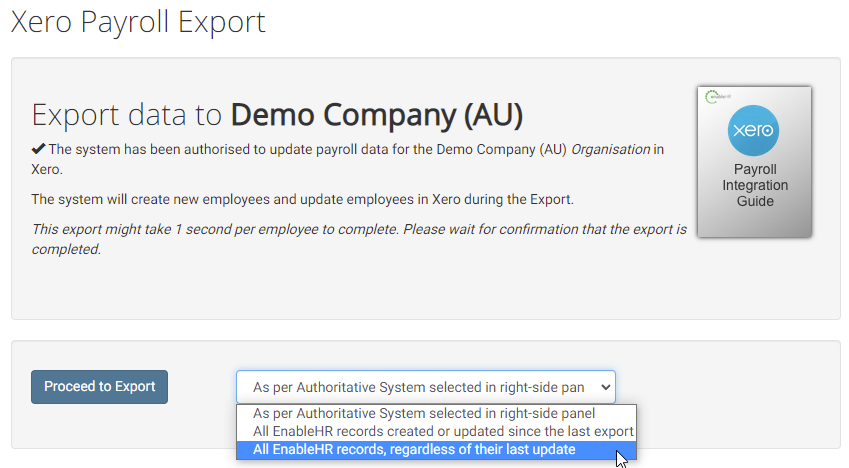The width and height of the screenshot is (849, 468).
Task: Click the 'Xero Payroll Export' page title
Action: [x=138, y=22]
